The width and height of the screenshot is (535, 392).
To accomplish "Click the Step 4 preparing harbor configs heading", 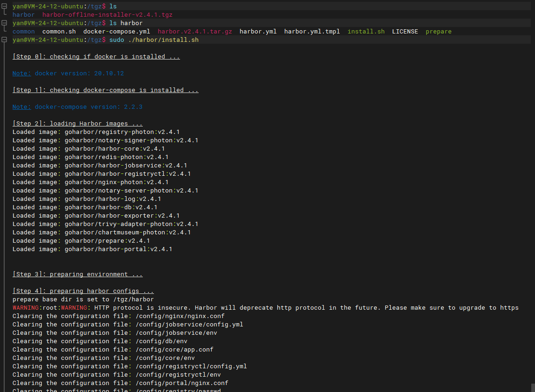I will tap(83, 291).
